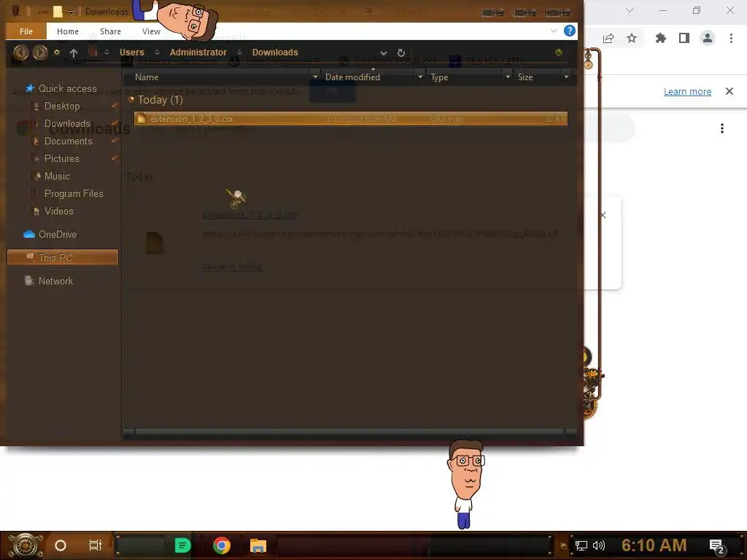
Task: Open the View ribbon tab
Action: point(151,31)
